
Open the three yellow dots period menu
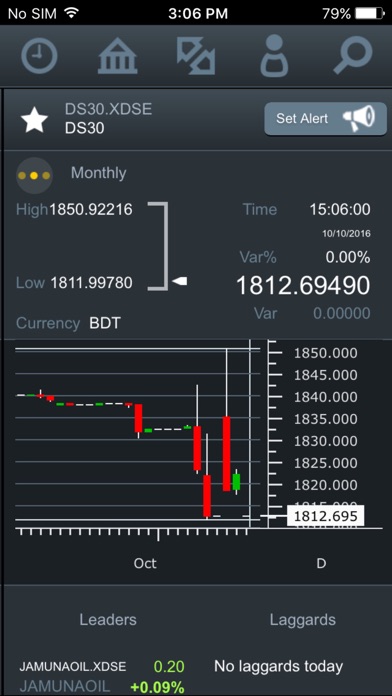pos(34,176)
